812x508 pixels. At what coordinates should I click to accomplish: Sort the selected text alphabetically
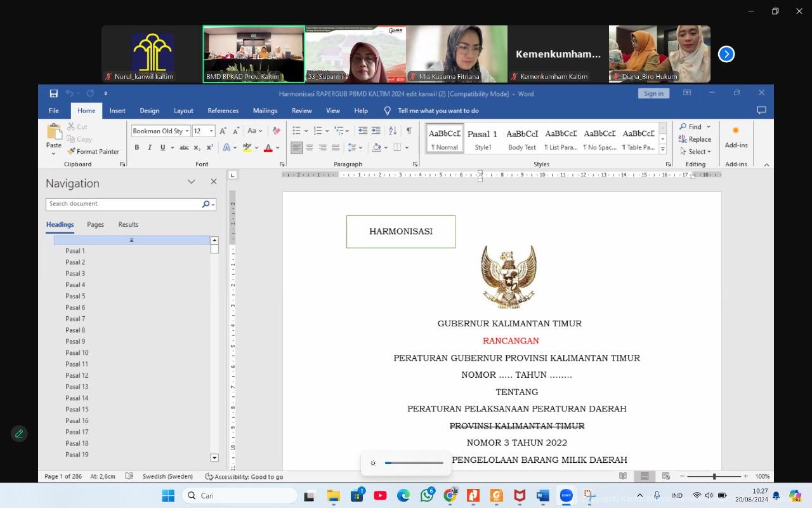393,131
